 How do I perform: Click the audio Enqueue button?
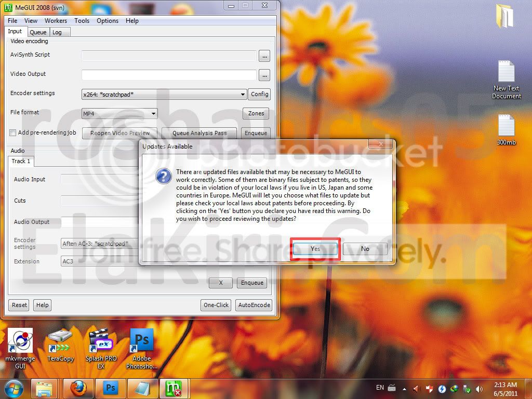[x=252, y=283]
